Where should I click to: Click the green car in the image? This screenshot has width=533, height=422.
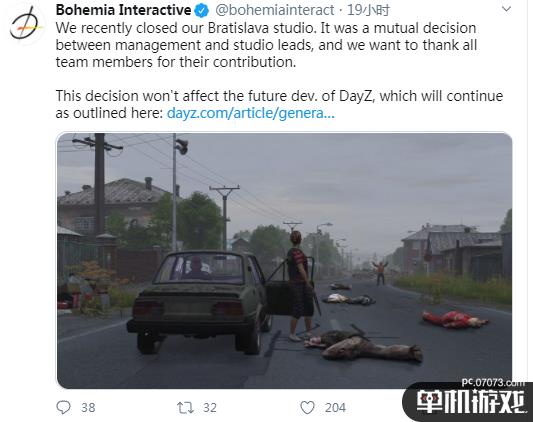click(x=201, y=302)
